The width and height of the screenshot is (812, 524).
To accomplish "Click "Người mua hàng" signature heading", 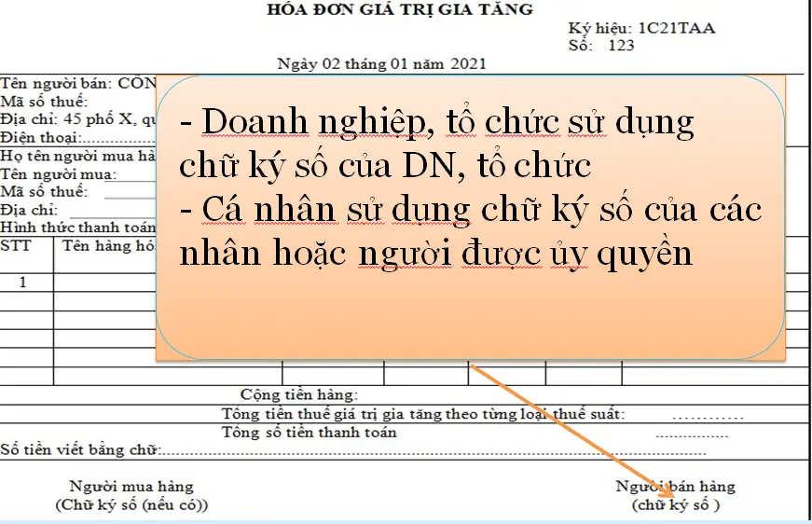I will click(131, 487).
